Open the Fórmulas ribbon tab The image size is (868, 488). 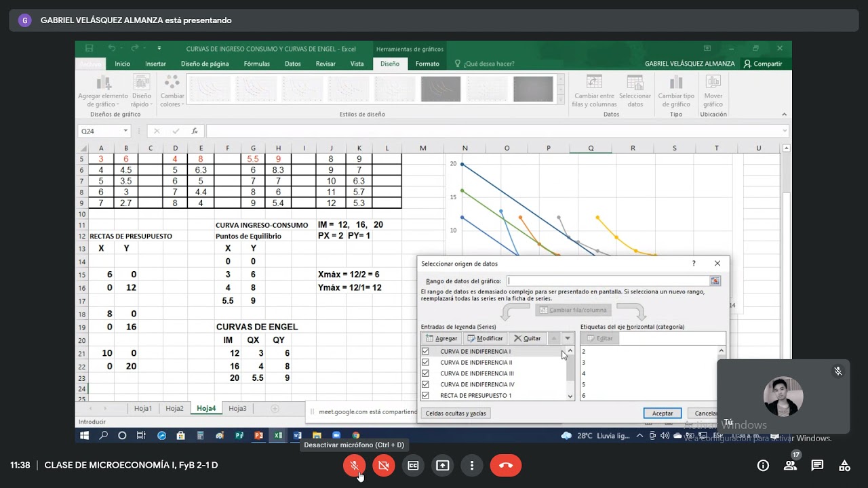pyautogui.click(x=257, y=64)
